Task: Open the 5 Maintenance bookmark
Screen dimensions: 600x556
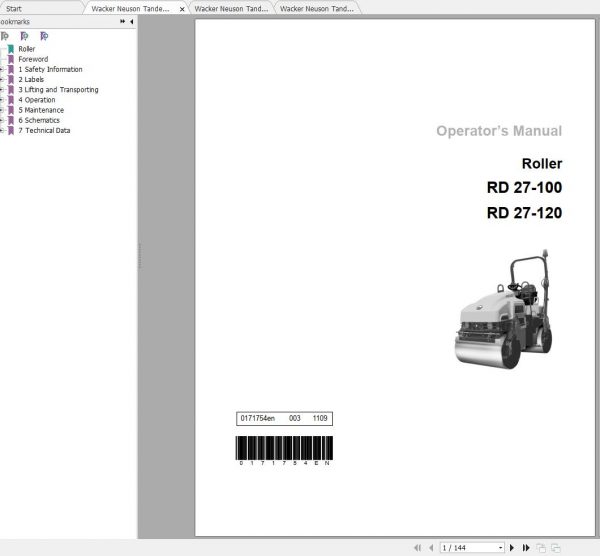Action: coord(41,110)
